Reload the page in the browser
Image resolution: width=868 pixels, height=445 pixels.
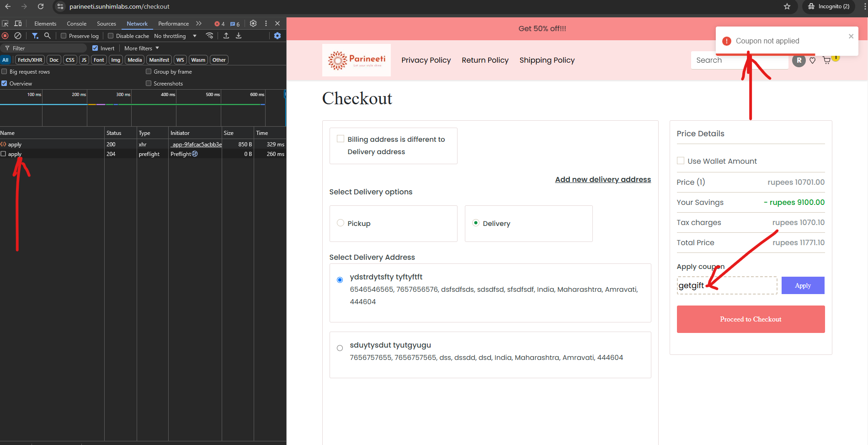pos(41,6)
